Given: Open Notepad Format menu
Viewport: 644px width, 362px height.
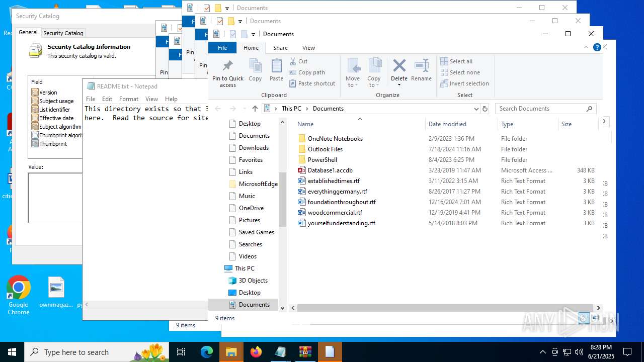Looking at the screenshot, I should tap(129, 99).
